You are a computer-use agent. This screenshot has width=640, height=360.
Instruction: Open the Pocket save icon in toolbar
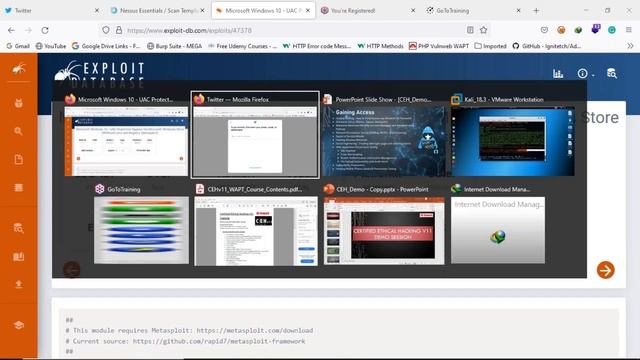(544, 30)
